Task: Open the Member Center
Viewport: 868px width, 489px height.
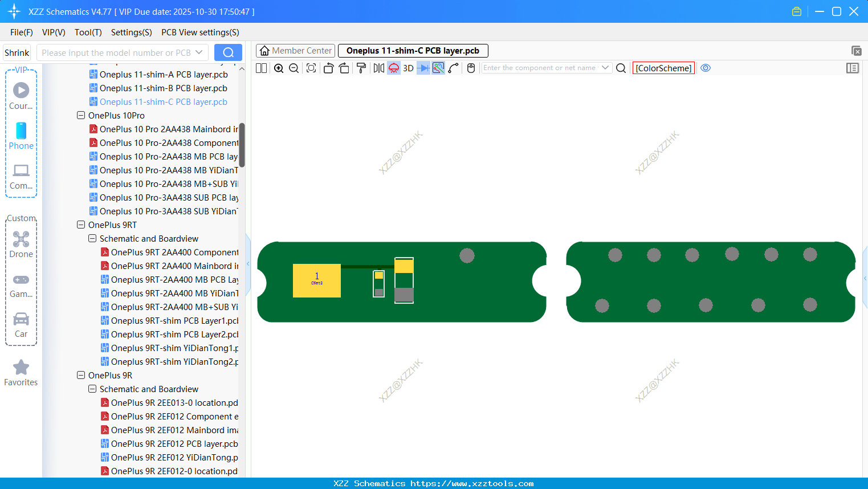Action: [x=295, y=50]
